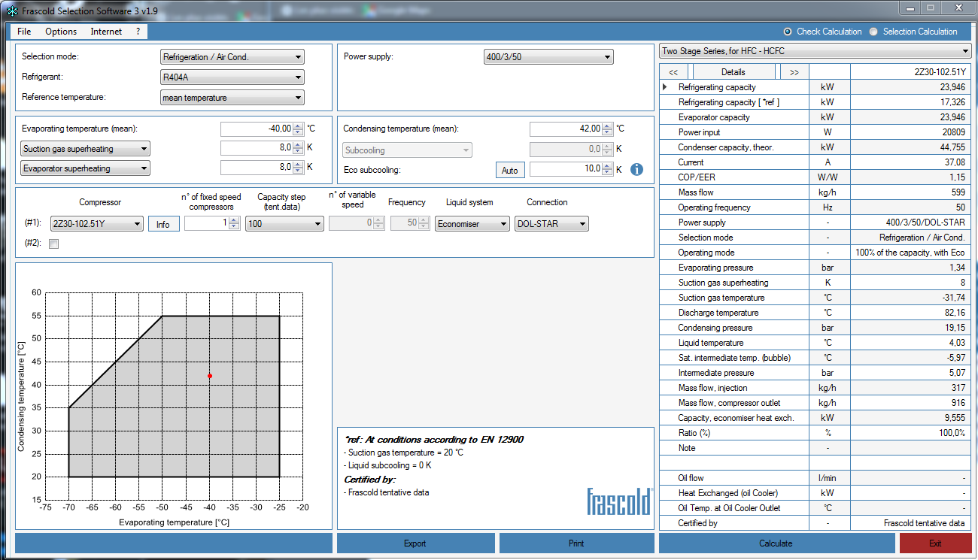Click the red operating point on the chart
The width and height of the screenshot is (978, 560).
pos(210,376)
